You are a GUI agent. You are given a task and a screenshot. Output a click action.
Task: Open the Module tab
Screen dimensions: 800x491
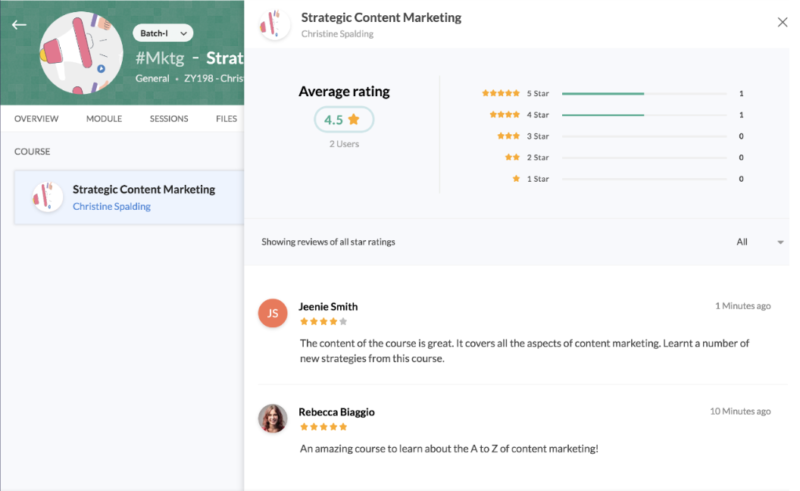[104, 119]
